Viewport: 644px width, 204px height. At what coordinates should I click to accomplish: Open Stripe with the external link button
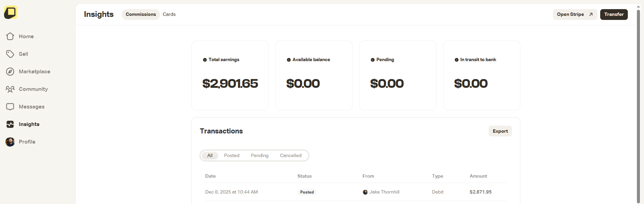point(575,15)
